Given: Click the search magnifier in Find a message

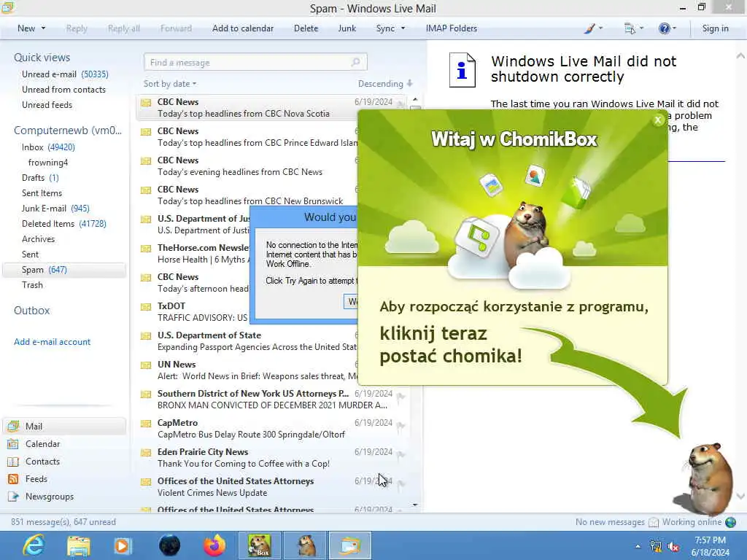Looking at the screenshot, I should pyautogui.click(x=355, y=63).
